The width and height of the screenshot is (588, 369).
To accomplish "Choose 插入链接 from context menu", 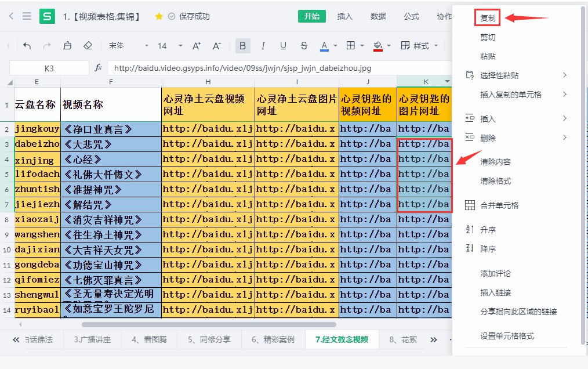I will click(495, 292).
